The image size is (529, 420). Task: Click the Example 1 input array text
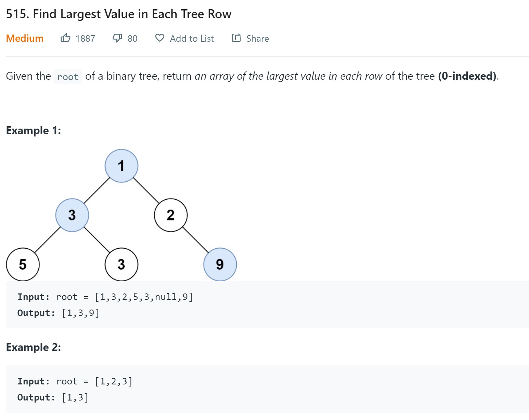[x=144, y=297]
